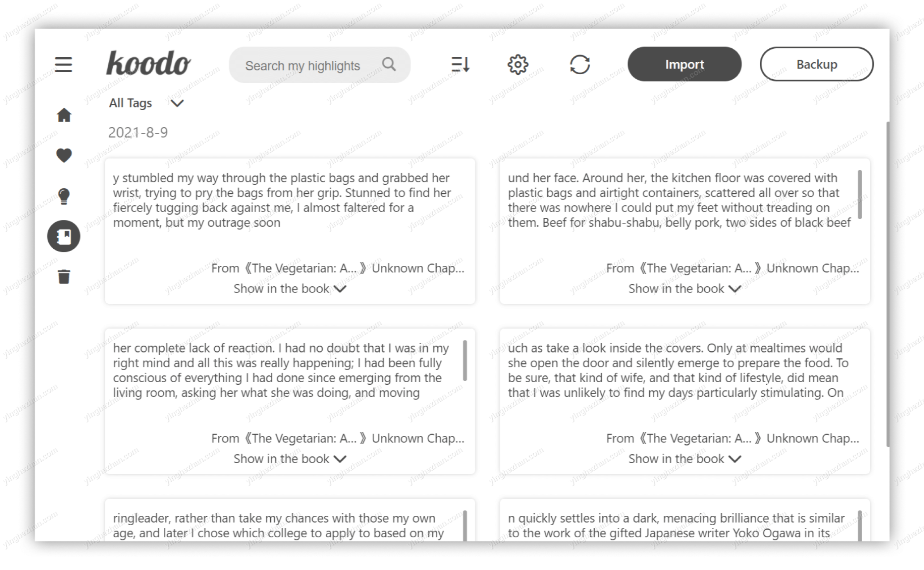
Task: Click the home icon in sidebar
Action: pyautogui.click(x=64, y=115)
